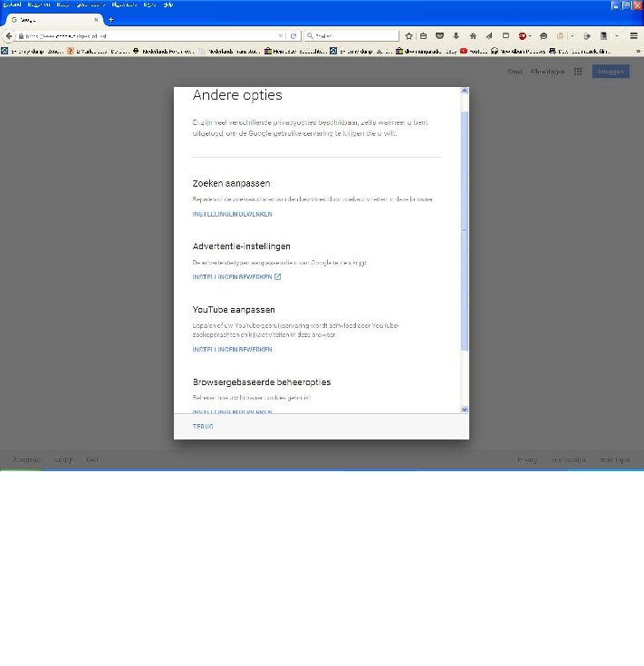Click the paper plane share icon
This screenshot has height=666, width=644.
(x=489, y=36)
